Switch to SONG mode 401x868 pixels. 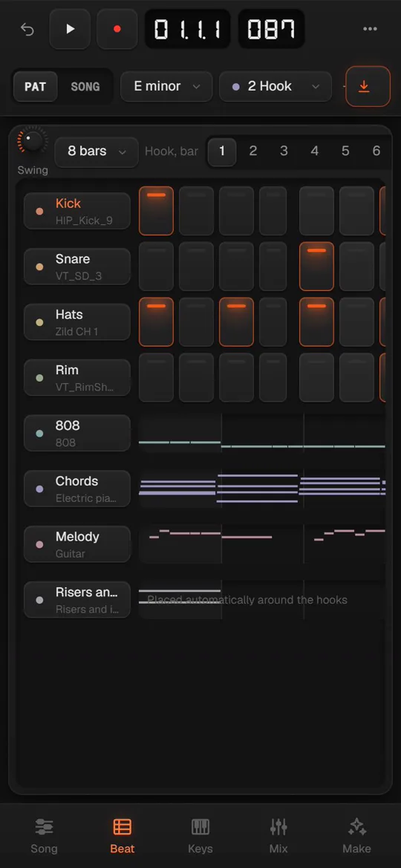coord(85,86)
